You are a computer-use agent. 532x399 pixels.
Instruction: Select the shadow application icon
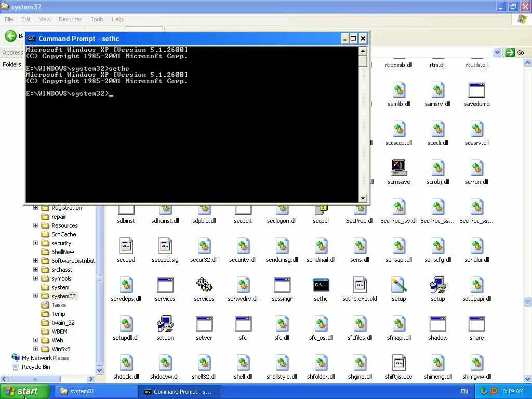click(437, 324)
